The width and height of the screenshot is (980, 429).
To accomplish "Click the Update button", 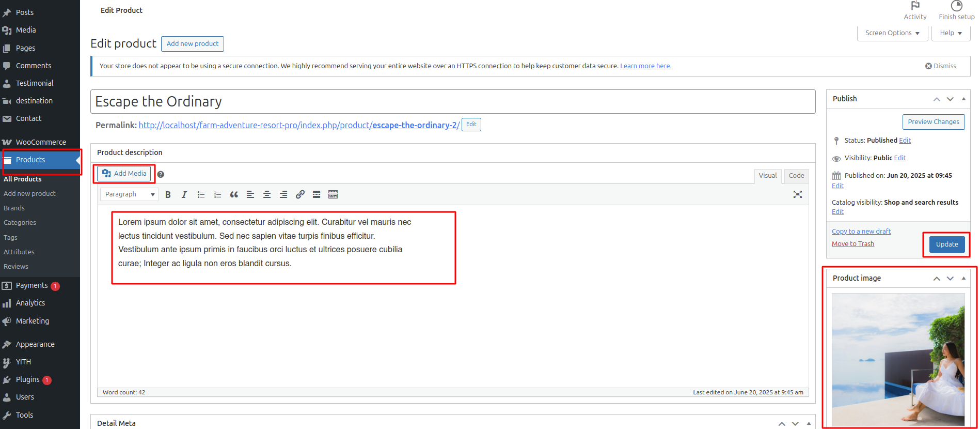I will 946,244.
